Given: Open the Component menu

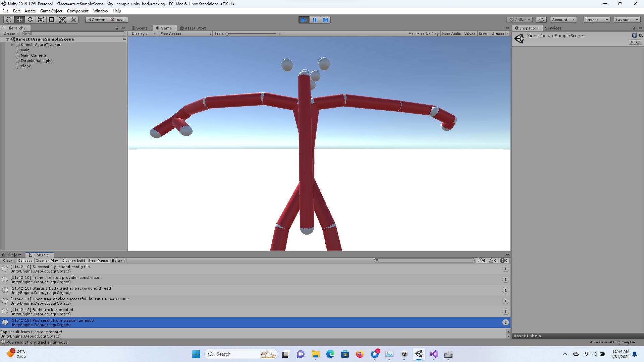Looking at the screenshot, I should click(x=77, y=11).
